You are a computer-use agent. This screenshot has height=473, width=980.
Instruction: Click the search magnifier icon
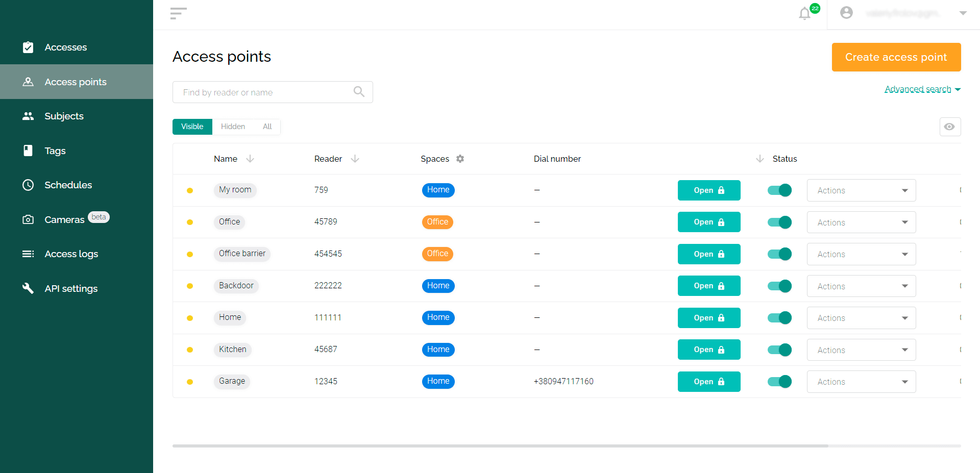pos(359,91)
